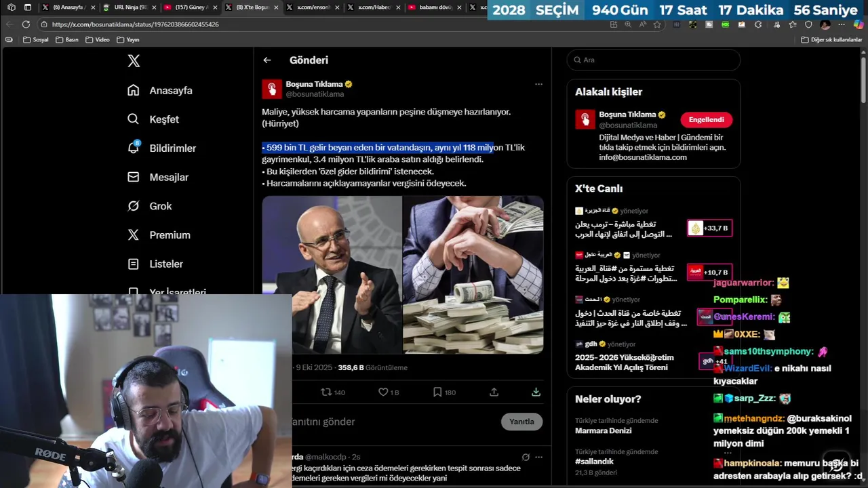Open the Mehmet Şimşek photo in the post
Viewport: 868px width, 488px height.
332,275
